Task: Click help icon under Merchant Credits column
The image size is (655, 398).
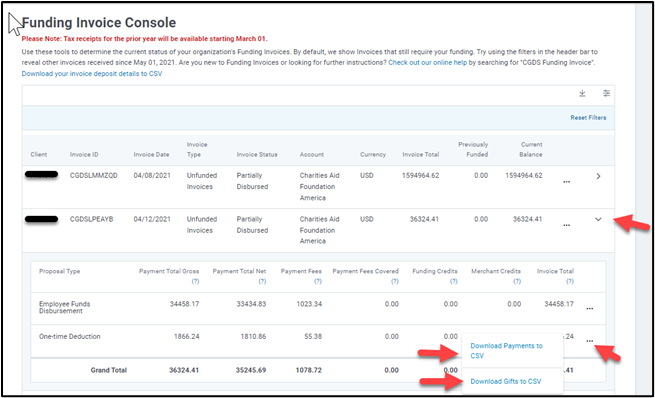Action: (x=517, y=281)
